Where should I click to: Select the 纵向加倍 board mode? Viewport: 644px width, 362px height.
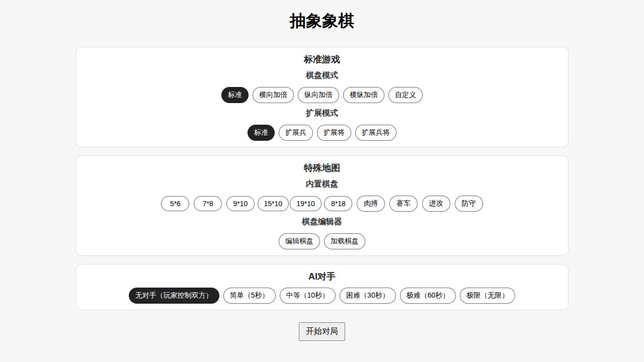[x=318, y=95]
